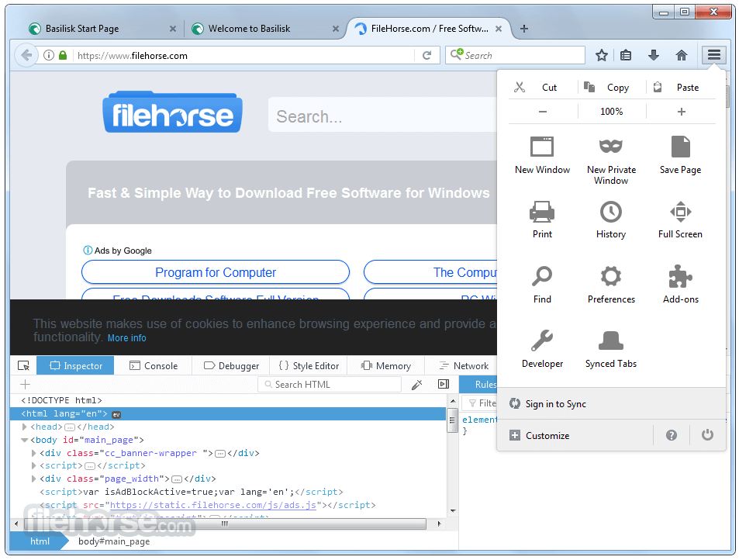Zoom out with the minus button
This screenshot has height=560, width=739.
point(543,112)
